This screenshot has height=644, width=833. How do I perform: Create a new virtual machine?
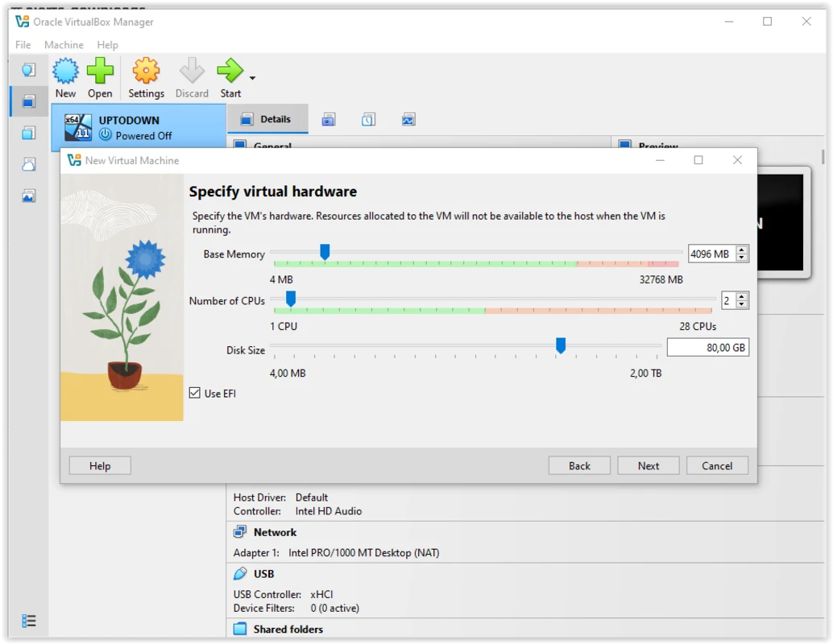point(65,76)
